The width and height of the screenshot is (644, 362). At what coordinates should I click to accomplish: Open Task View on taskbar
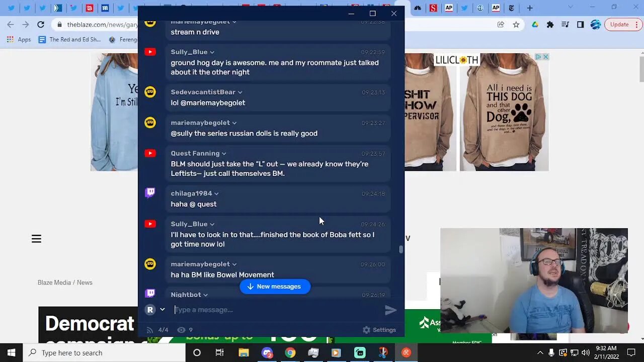[x=220, y=352]
